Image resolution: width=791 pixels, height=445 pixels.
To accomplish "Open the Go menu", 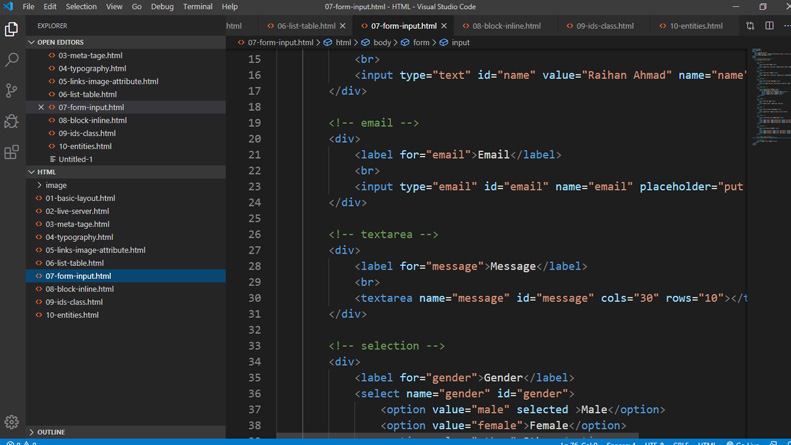I will click(137, 7).
